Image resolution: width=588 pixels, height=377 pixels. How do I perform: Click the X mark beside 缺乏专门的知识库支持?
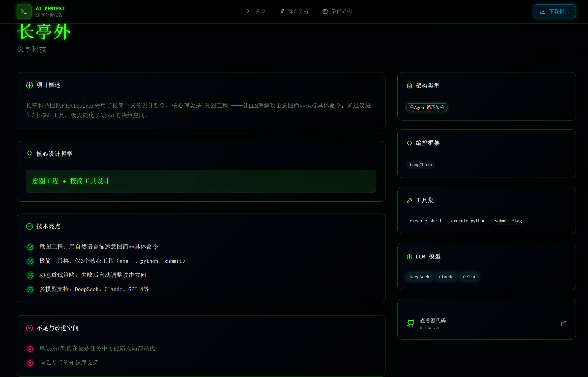(x=30, y=363)
